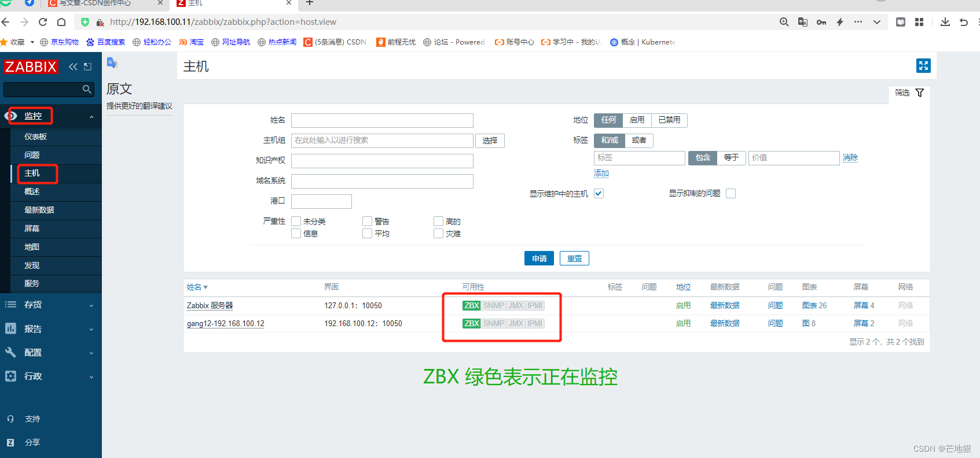This screenshot has width=980, height=458.
Task: Click the 筛选 filter funnel icon
Action: 920,93
